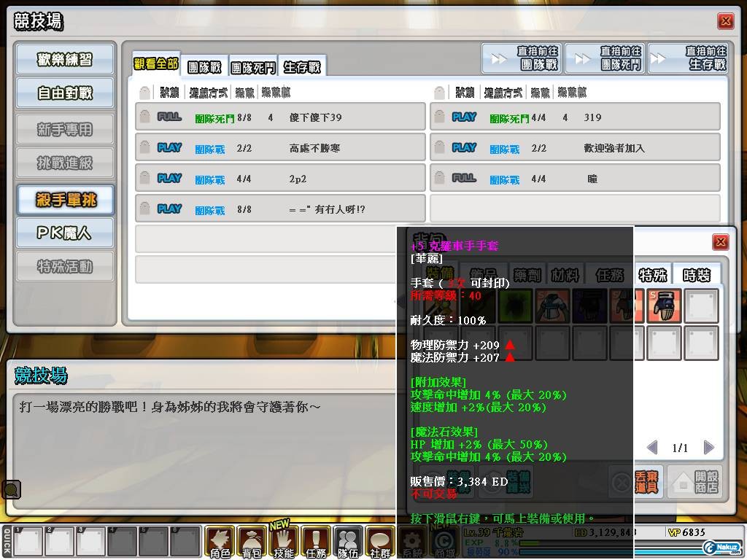Join the room named 傻下傻下39

pos(280,117)
